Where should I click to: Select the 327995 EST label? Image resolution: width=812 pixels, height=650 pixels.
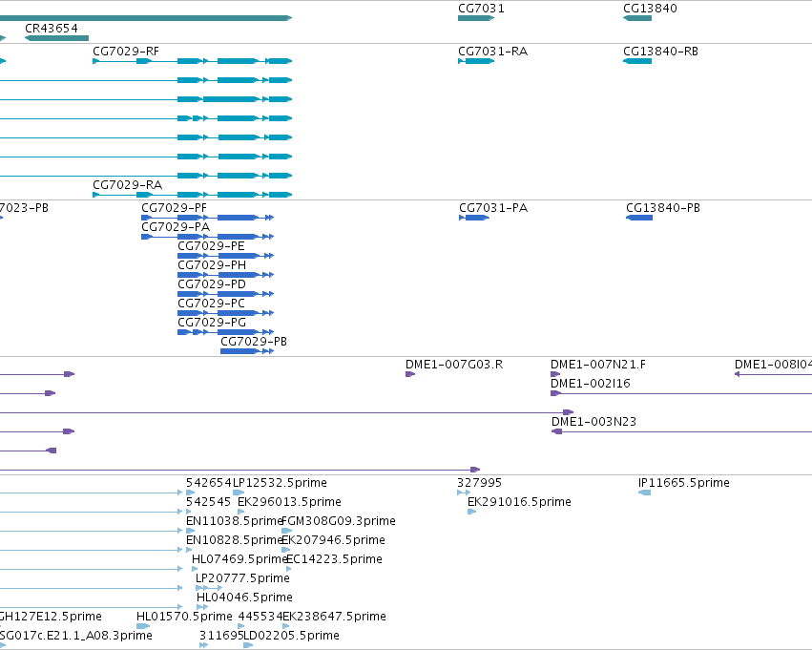[x=480, y=483]
